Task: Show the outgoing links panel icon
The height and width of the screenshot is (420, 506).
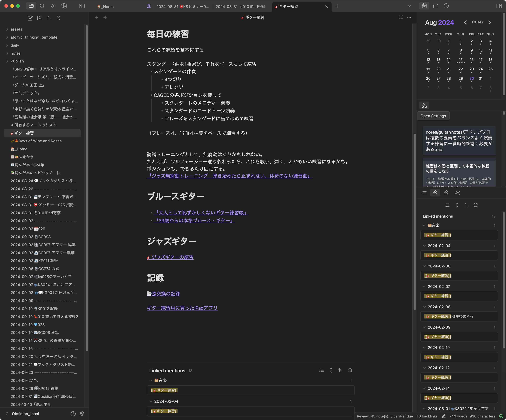Action: [446, 193]
